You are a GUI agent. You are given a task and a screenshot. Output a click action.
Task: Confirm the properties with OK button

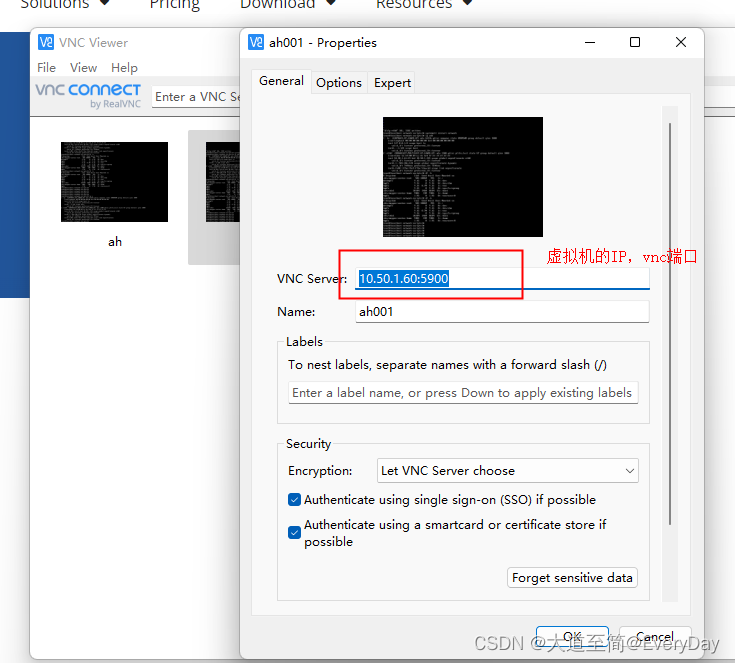click(x=572, y=636)
